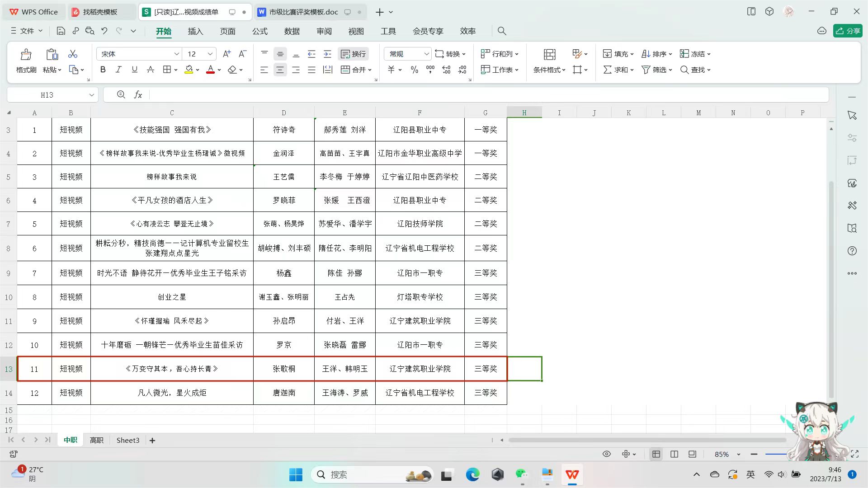This screenshot has width=868, height=488.
Task: Toggle Italic formatting
Action: pos(118,70)
